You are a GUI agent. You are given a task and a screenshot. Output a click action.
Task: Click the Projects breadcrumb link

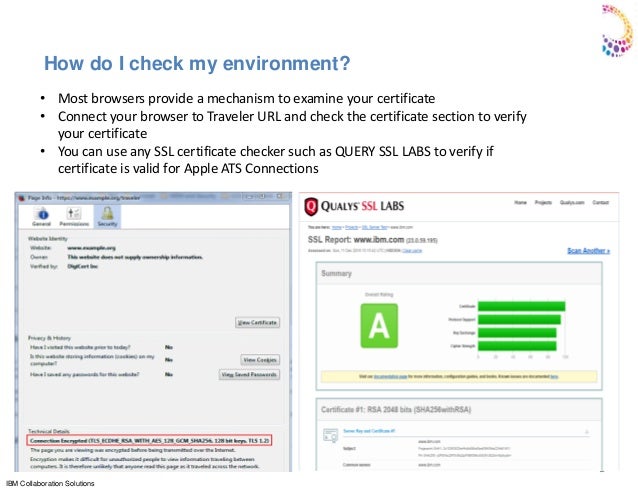pos(352,227)
